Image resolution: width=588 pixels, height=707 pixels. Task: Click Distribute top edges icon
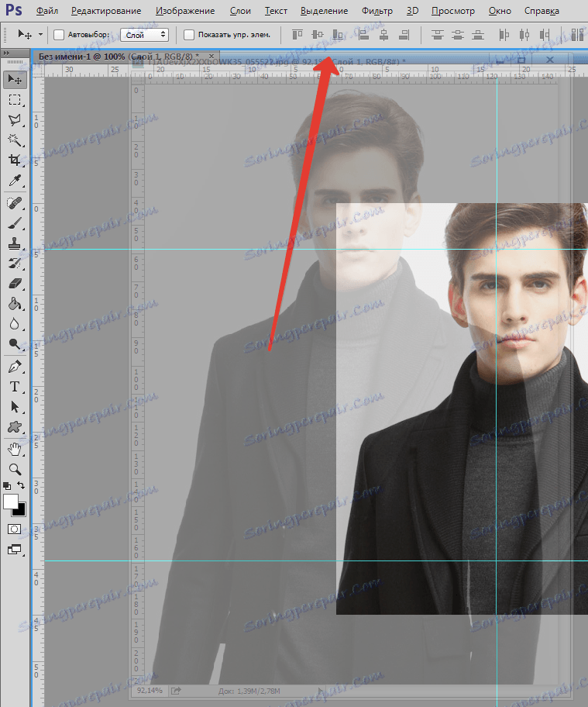tap(437, 35)
